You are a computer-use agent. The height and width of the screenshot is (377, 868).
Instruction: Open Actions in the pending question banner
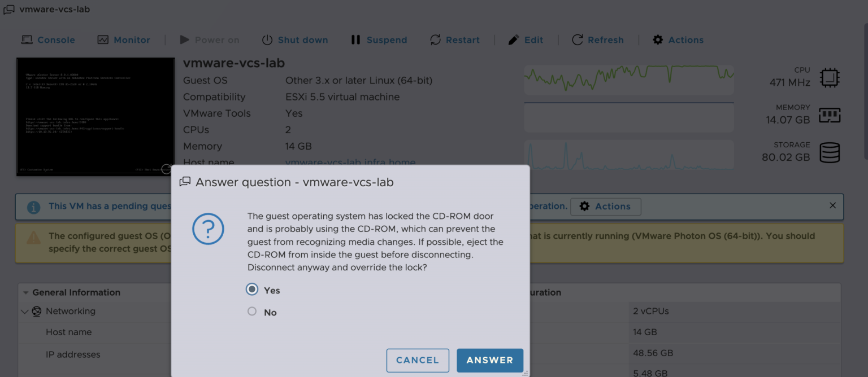click(606, 206)
